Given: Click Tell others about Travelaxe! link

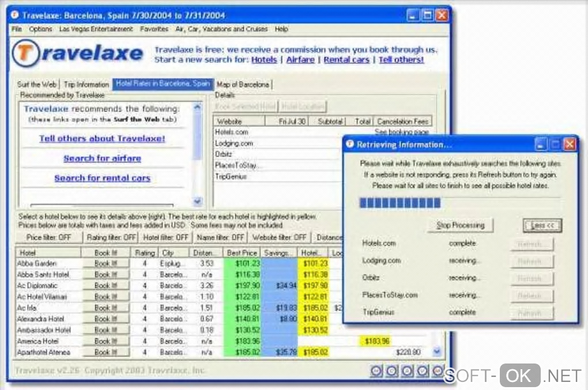Looking at the screenshot, I should point(103,138).
